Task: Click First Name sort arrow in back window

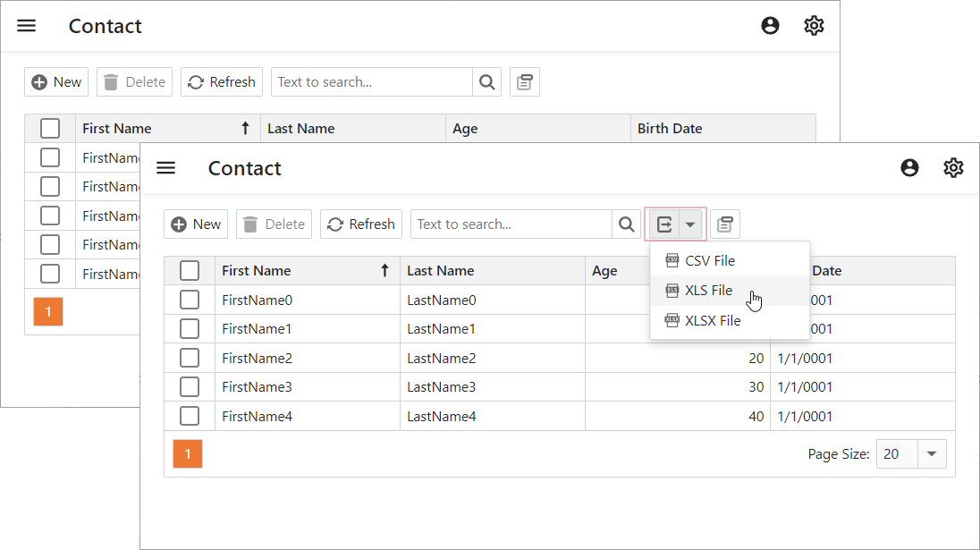Action: [246, 128]
